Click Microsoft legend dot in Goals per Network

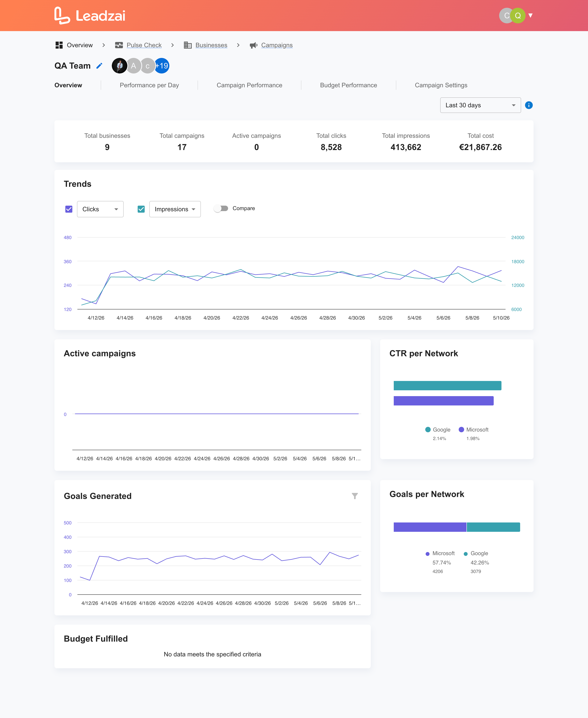coord(427,554)
